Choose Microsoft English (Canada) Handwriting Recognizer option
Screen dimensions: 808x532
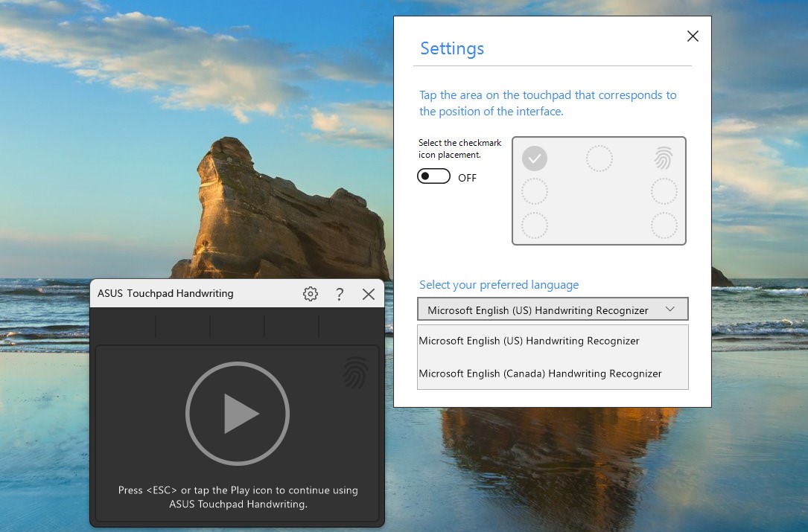[x=553, y=374]
